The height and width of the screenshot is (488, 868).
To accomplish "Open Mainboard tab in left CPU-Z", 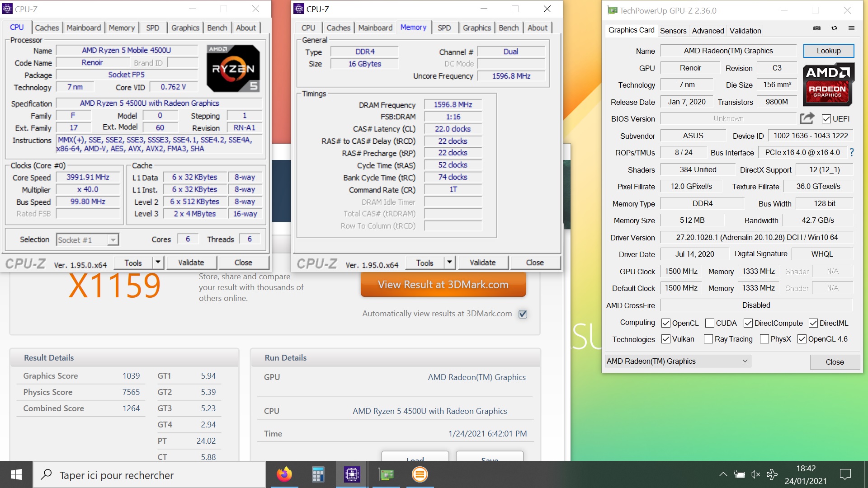I will tap(84, 28).
